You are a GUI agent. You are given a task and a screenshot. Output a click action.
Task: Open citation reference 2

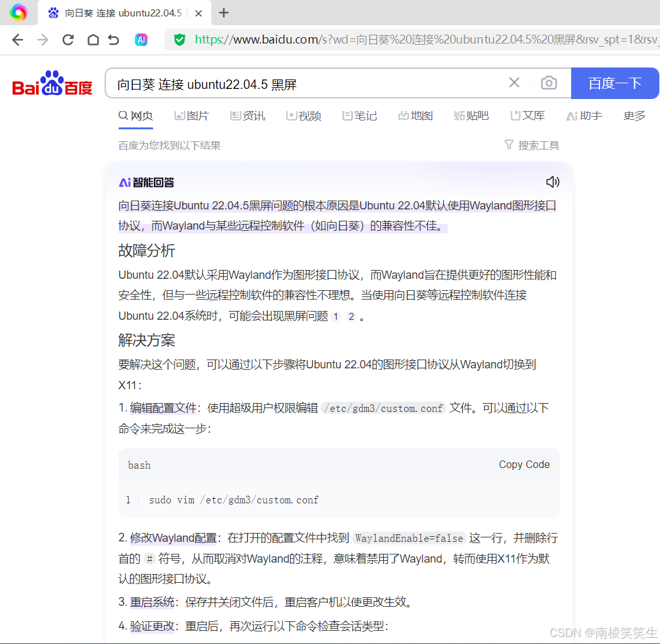click(x=351, y=316)
